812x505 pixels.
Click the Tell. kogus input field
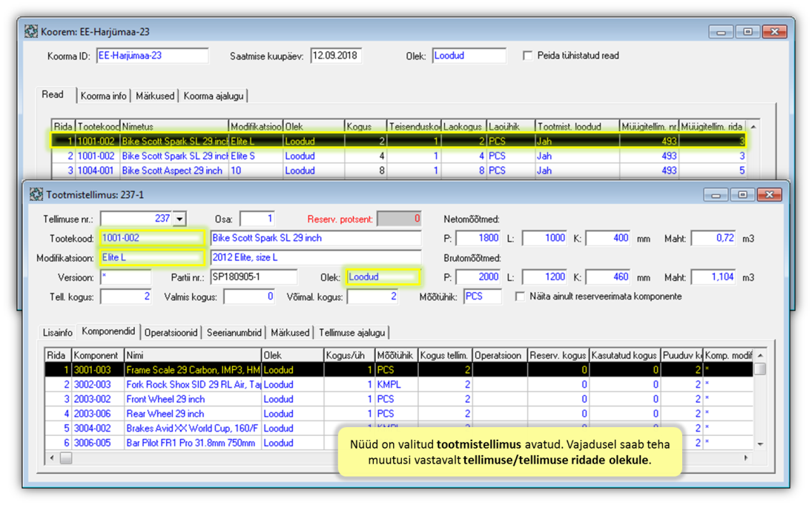[x=126, y=297]
